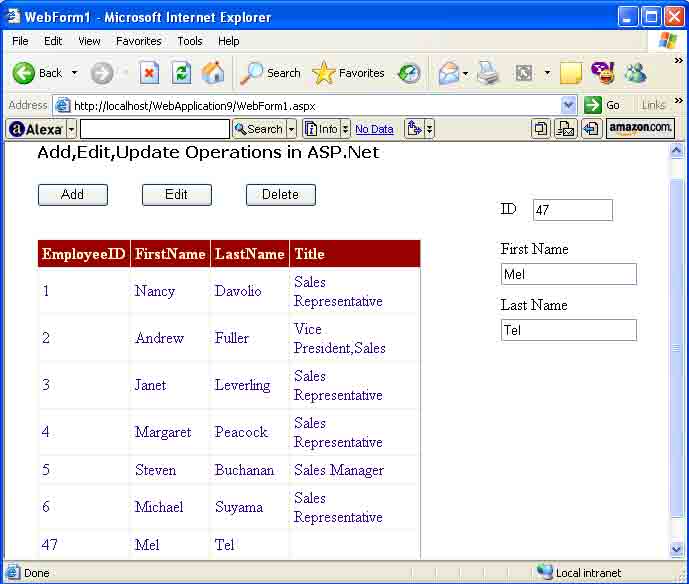Click the First Name field with Mel
This screenshot has height=584, width=689.
[569, 274]
